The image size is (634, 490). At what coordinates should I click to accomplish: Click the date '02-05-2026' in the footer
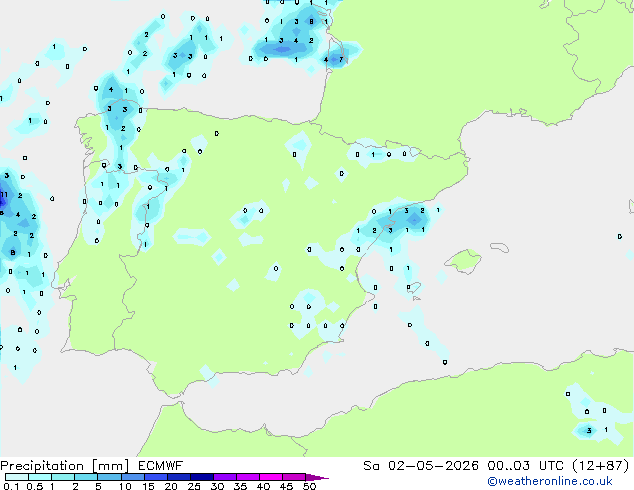(433, 466)
